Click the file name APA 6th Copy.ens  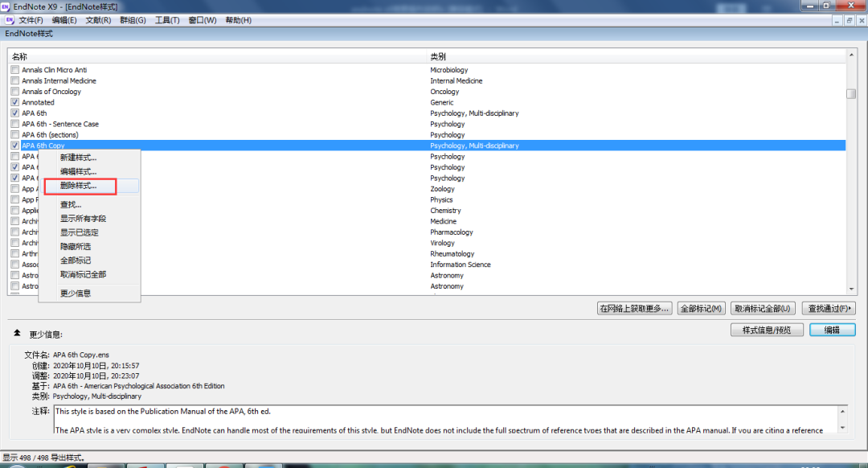click(x=81, y=355)
